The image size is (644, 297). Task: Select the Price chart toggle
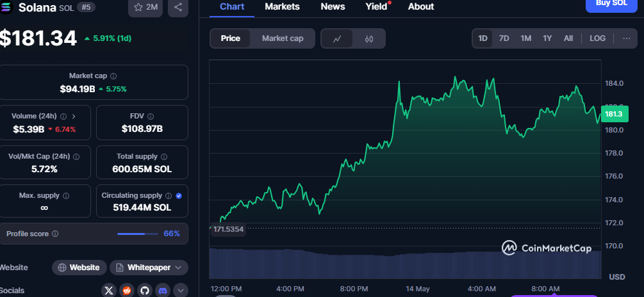point(231,38)
